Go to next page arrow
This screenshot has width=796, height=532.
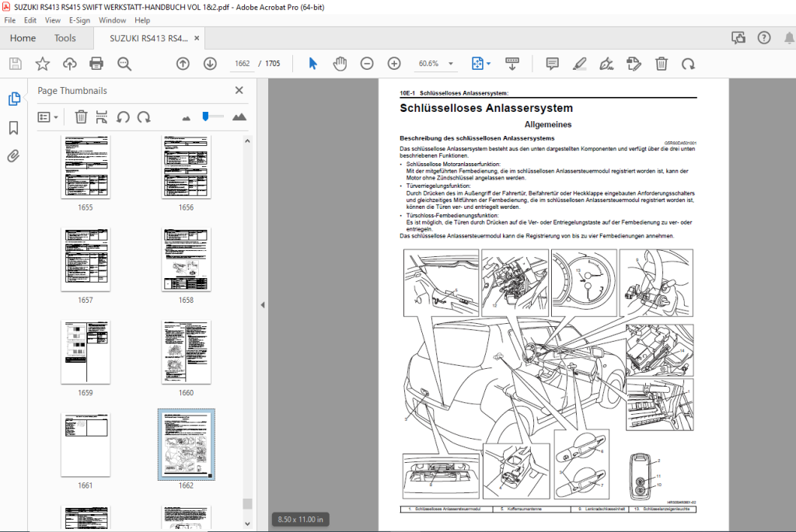coord(210,64)
